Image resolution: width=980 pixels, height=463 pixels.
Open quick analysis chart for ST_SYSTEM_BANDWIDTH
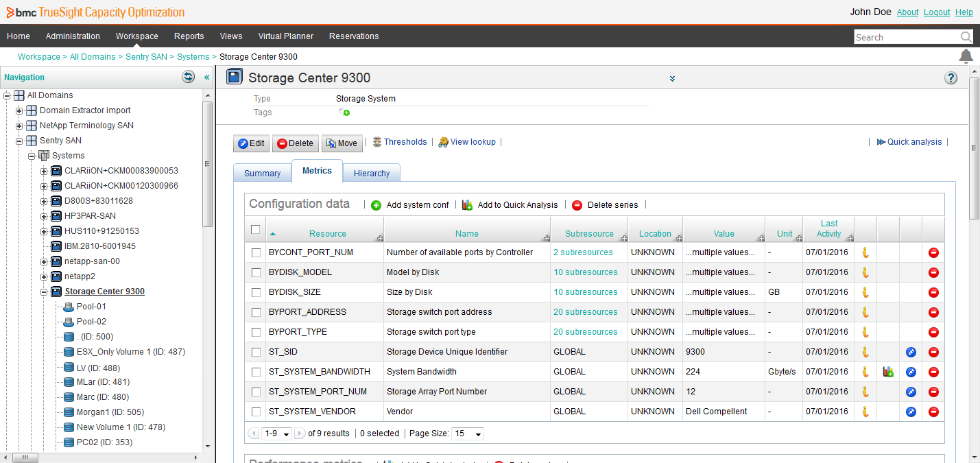888,372
